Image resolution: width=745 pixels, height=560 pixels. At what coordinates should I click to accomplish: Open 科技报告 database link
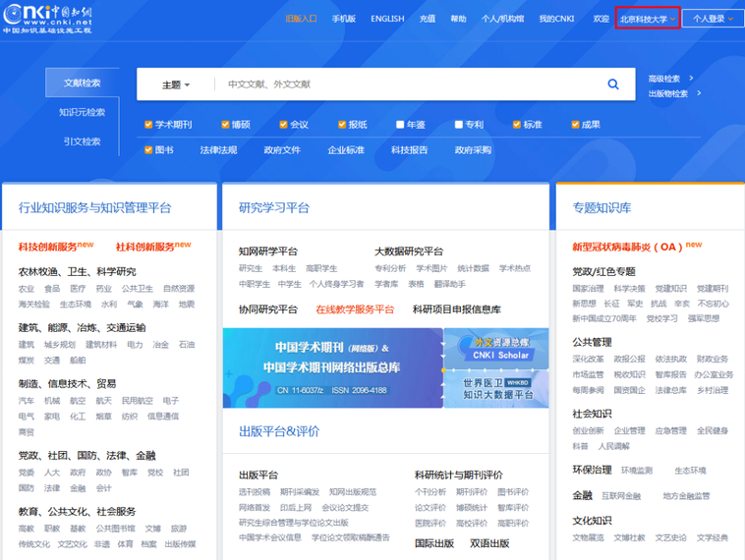[x=410, y=150]
